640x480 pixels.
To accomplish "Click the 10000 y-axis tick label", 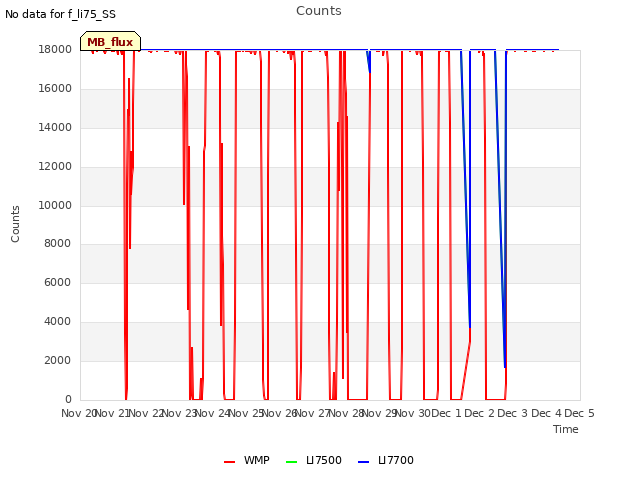I will point(55,205).
